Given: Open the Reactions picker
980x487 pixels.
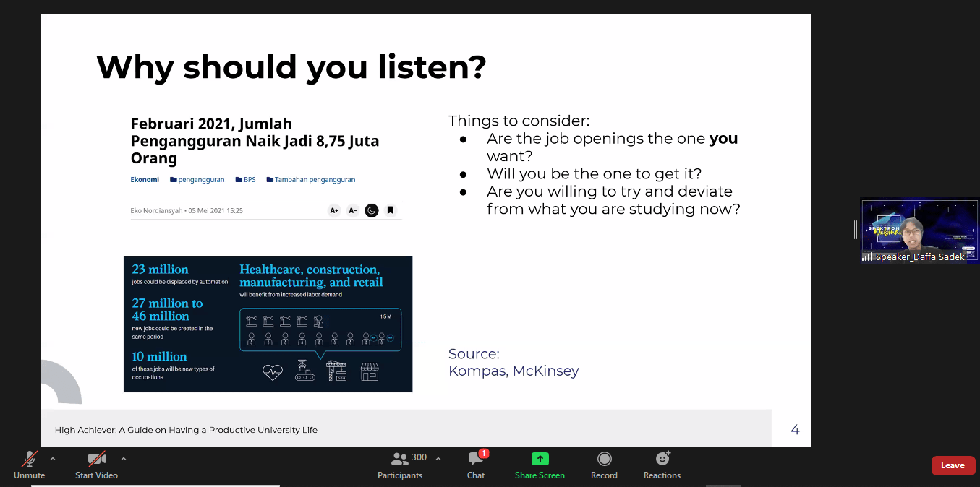Looking at the screenshot, I should (662, 464).
